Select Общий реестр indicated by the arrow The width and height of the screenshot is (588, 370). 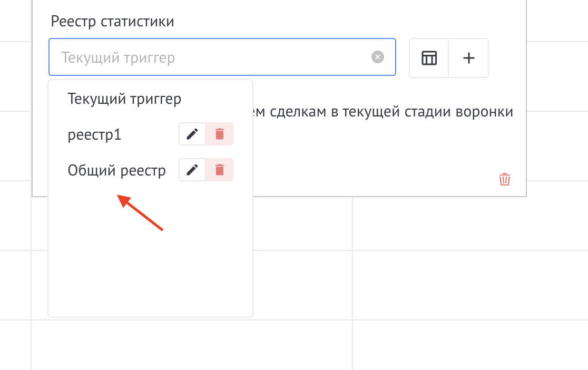(x=116, y=170)
